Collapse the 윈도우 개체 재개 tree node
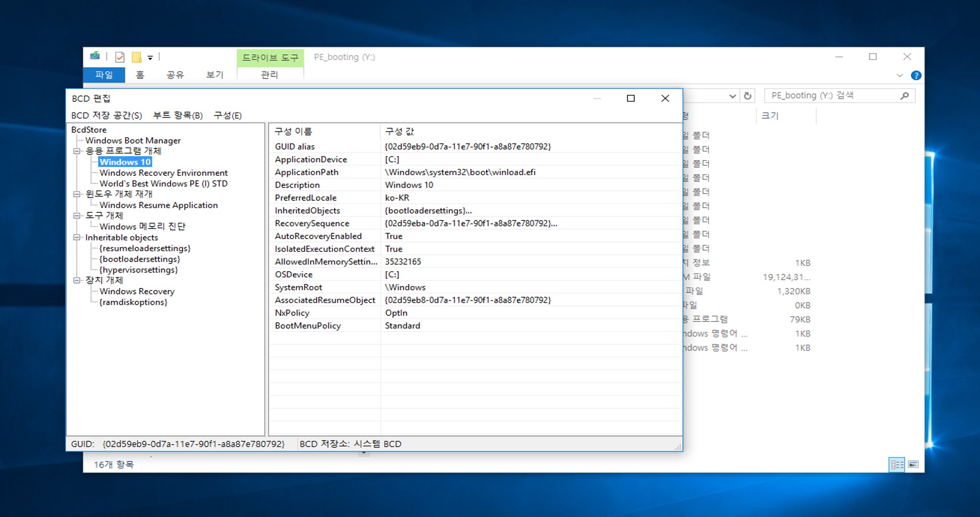The image size is (980, 517). (x=77, y=194)
